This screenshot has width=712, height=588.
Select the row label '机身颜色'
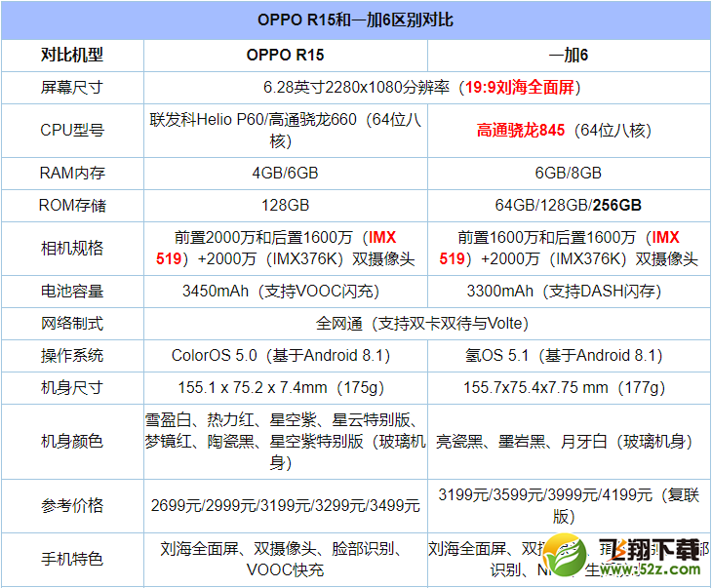coord(72,442)
